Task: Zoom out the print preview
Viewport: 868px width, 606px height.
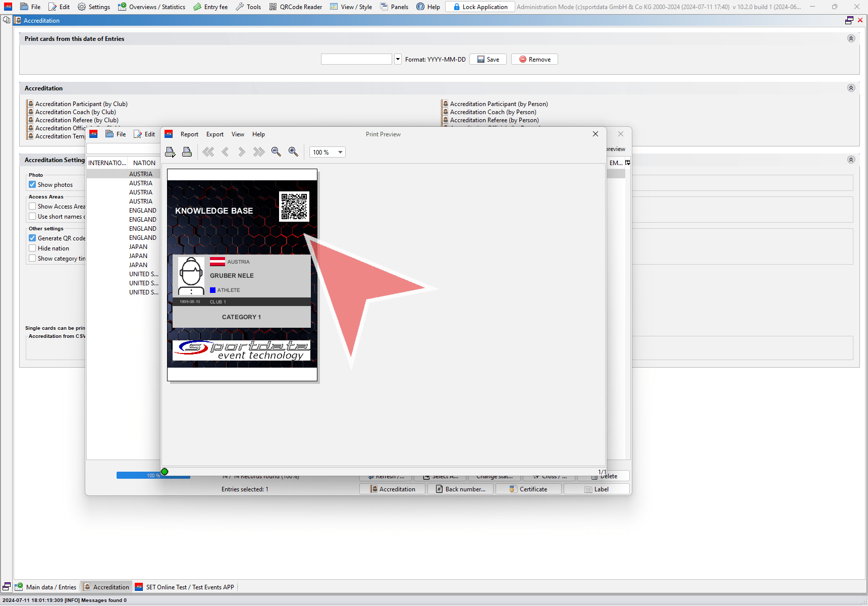Action: (276, 152)
